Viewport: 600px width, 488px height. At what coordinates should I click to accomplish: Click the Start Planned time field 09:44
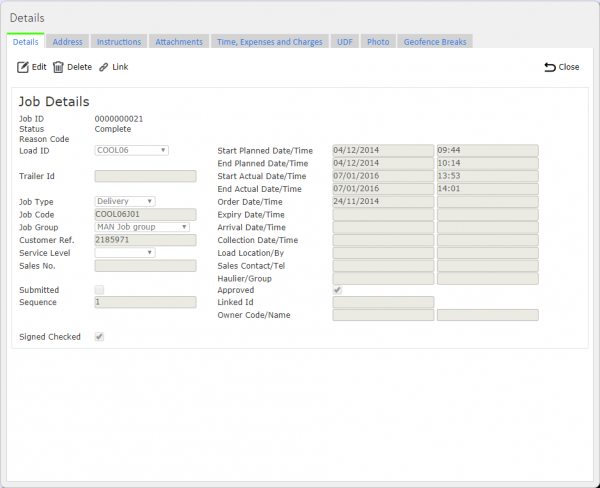pyautogui.click(x=488, y=150)
